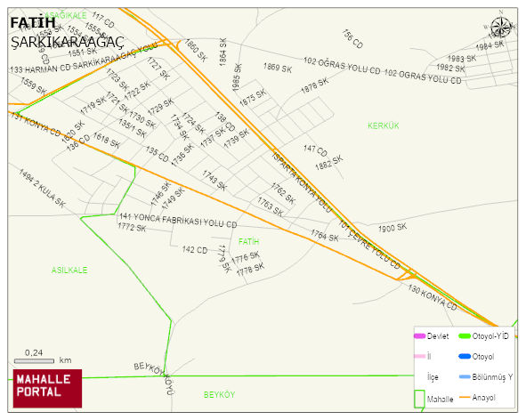Click the 1864 SK street label
The width and height of the screenshot is (526, 420).
click(223, 52)
